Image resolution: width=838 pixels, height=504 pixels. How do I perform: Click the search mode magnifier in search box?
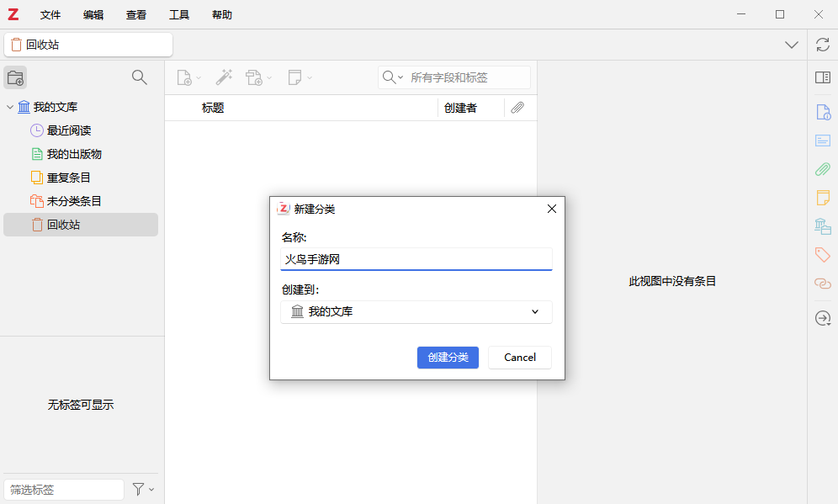pyautogui.click(x=389, y=77)
